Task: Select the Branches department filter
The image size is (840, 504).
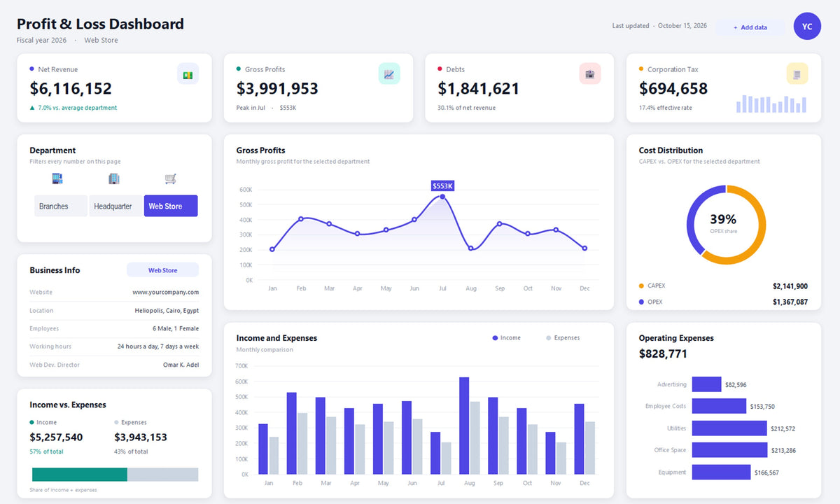Action: pos(61,206)
